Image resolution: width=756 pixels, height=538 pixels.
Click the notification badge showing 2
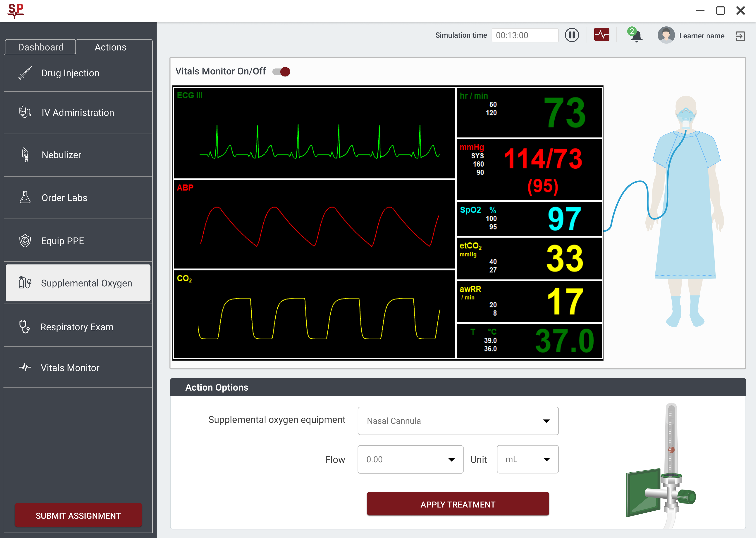point(632,32)
